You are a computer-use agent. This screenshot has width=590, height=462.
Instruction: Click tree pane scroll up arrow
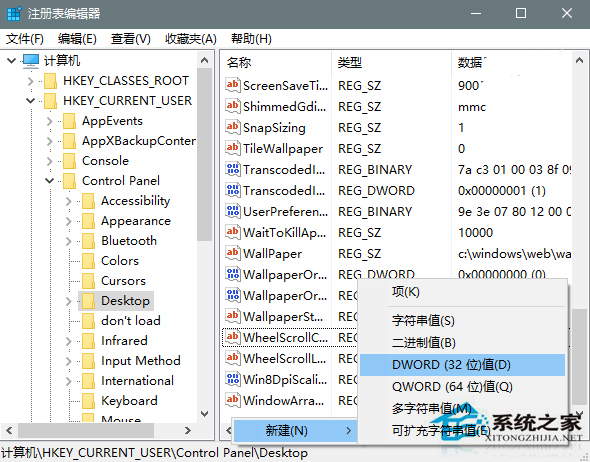coord(204,60)
